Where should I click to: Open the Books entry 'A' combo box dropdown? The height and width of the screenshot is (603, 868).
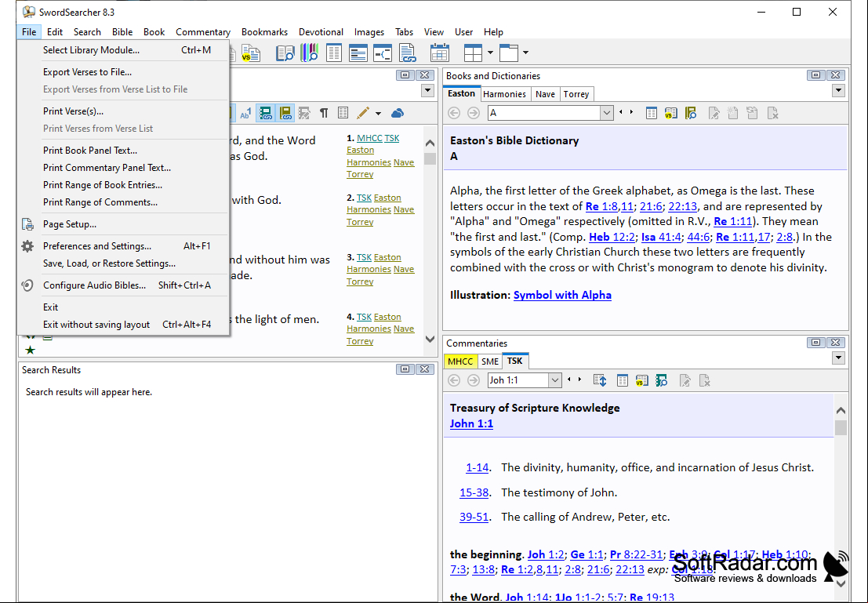pyautogui.click(x=607, y=113)
